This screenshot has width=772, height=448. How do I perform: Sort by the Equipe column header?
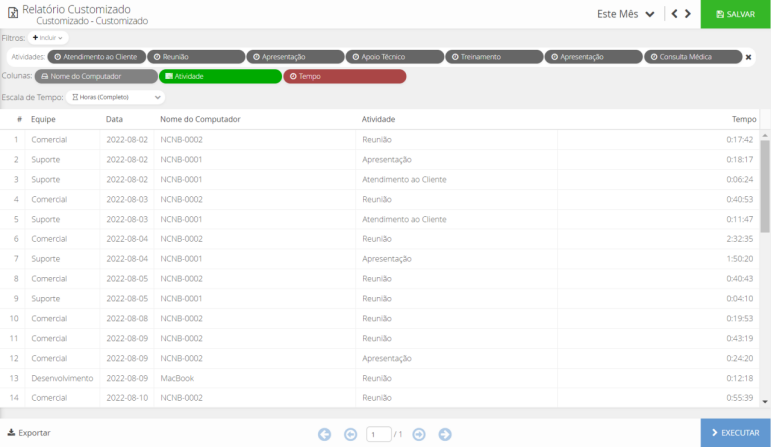(43, 119)
